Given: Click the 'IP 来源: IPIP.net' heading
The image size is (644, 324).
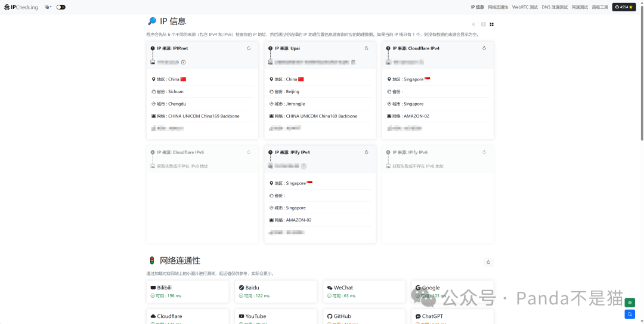Looking at the screenshot, I should 172,48.
